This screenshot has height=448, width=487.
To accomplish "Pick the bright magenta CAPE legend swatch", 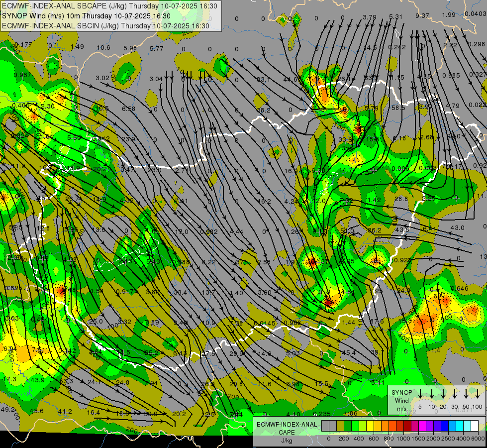I will pos(422,426).
